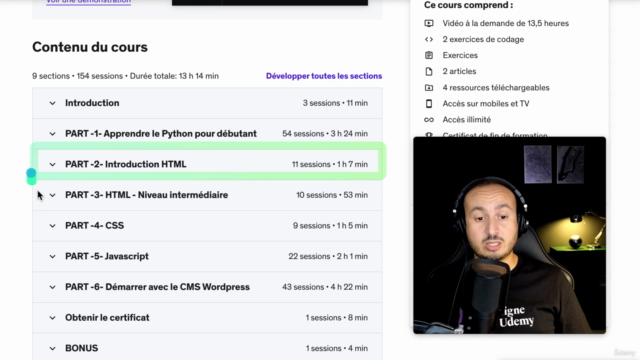Expand PART -4- CSS chevron
Image resolution: width=640 pixels, height=360 pixels.
tap(52, 226)
